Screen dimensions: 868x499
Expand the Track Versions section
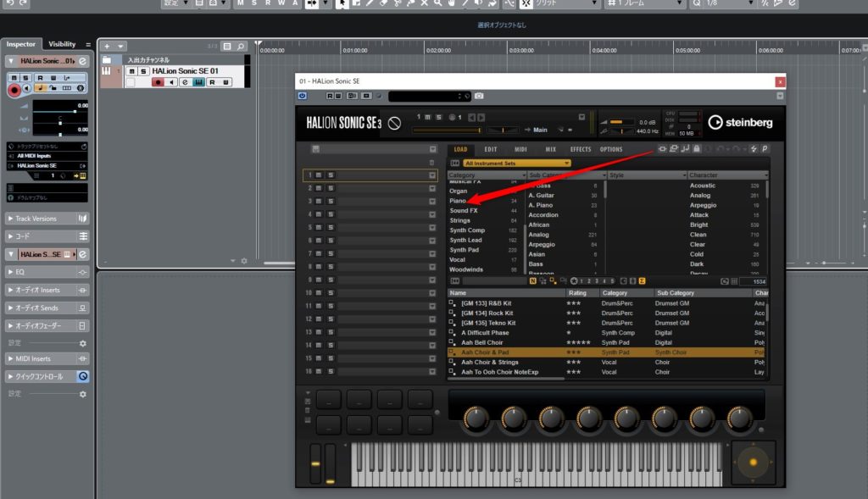coord(10,219)
